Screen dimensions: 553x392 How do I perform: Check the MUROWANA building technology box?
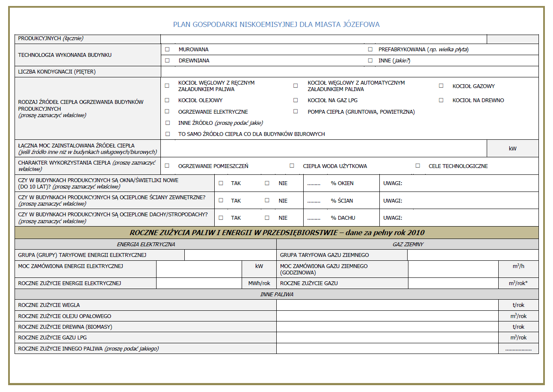pyautogui.click(x=167, y=50)
